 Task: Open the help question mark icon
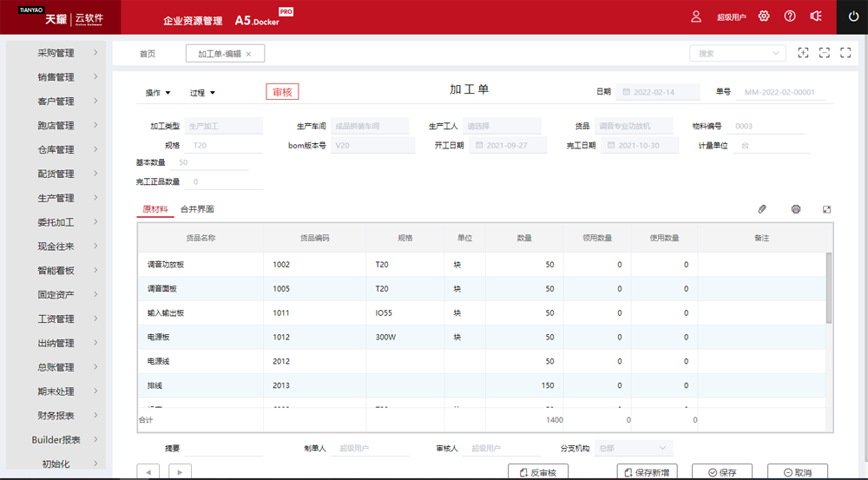pos(790,16)
